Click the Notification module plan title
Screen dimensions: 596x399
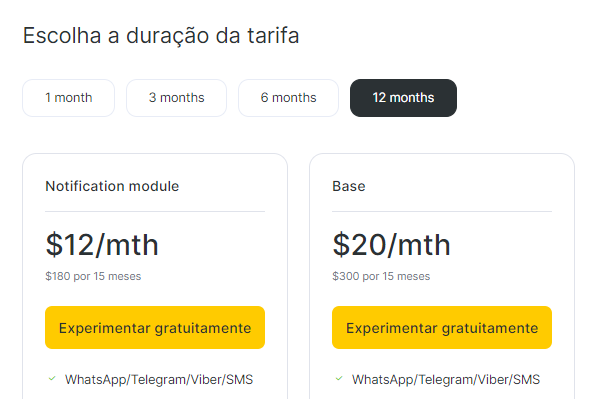click(112, 186)
